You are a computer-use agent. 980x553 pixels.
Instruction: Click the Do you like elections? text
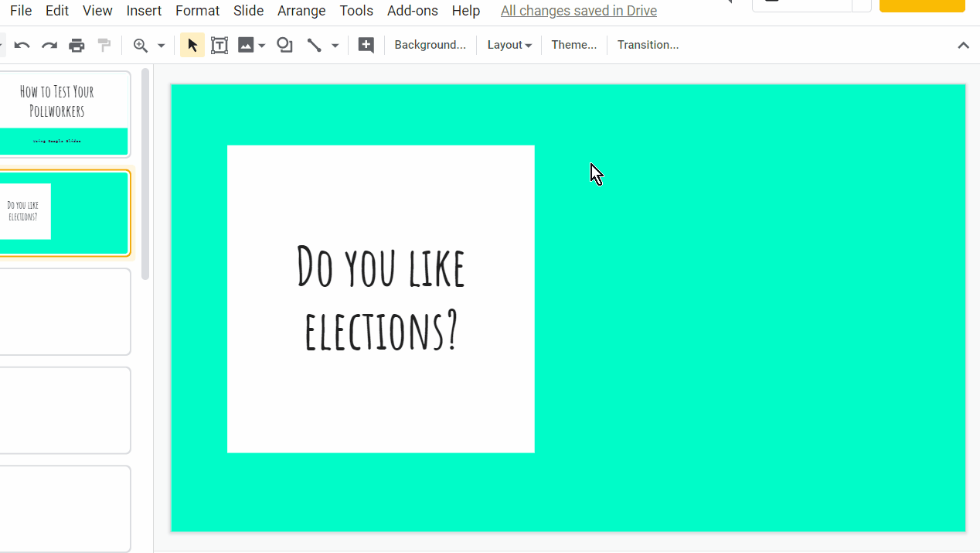[381, 298]
